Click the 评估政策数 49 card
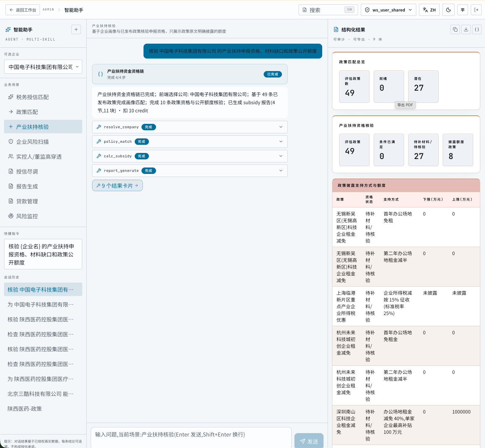Image resolution: width=485 pixels, height=448 pixels. click(354, 87)
